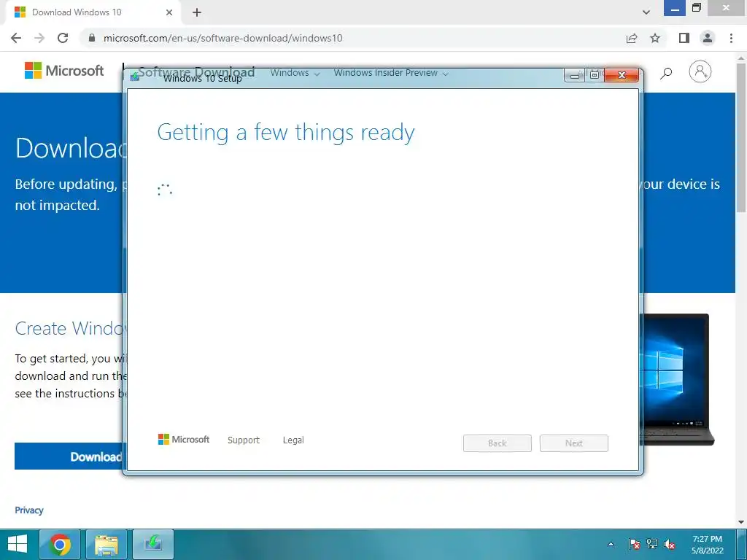Click the Action Center flag icon
Screen dimensions: 747x560
click(634, 544)
